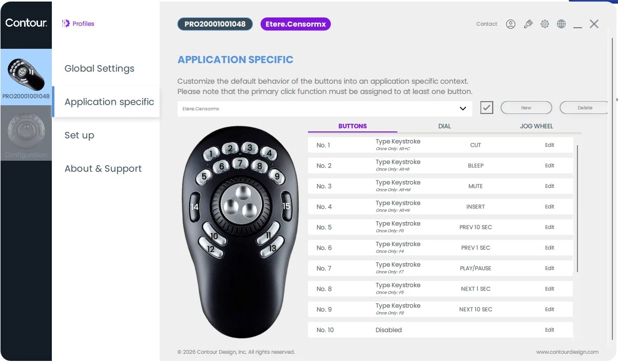Switch to the JOG WHEEL tab
This screenshot has height=364, width=618.
click(536, 126)
